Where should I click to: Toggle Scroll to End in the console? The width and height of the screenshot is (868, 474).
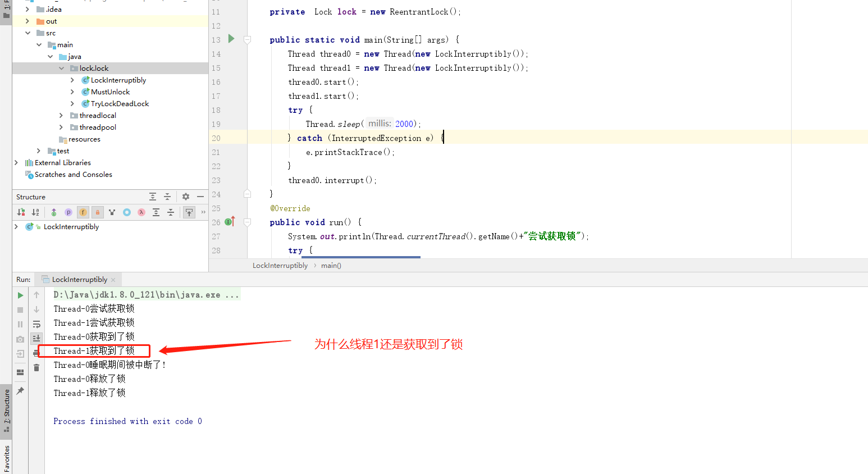36,338
